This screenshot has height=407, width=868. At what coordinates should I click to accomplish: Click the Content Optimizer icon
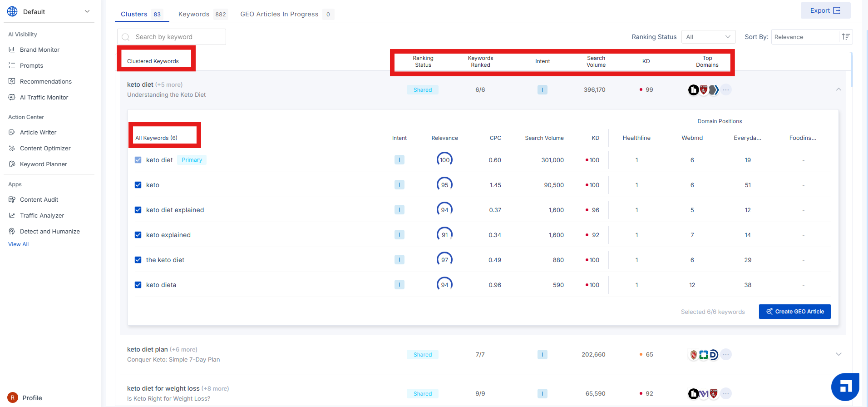click(x=12, y=148)
